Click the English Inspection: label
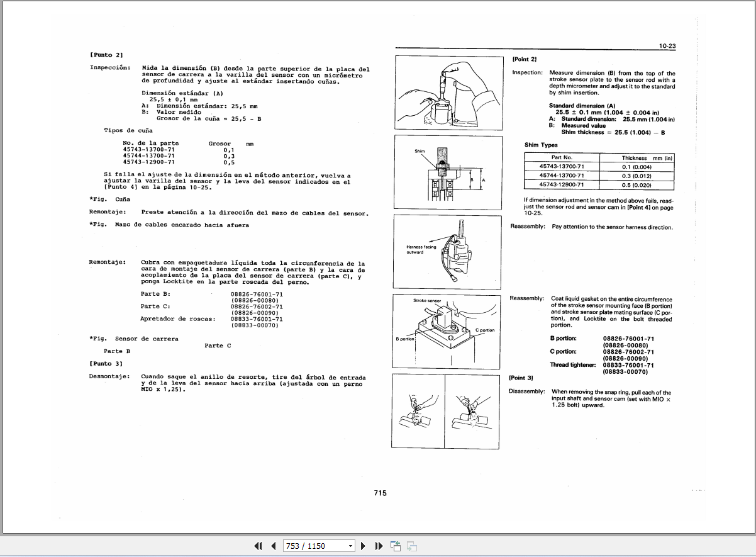This screenshot has height=557, width=756. [x=527, y=72]
